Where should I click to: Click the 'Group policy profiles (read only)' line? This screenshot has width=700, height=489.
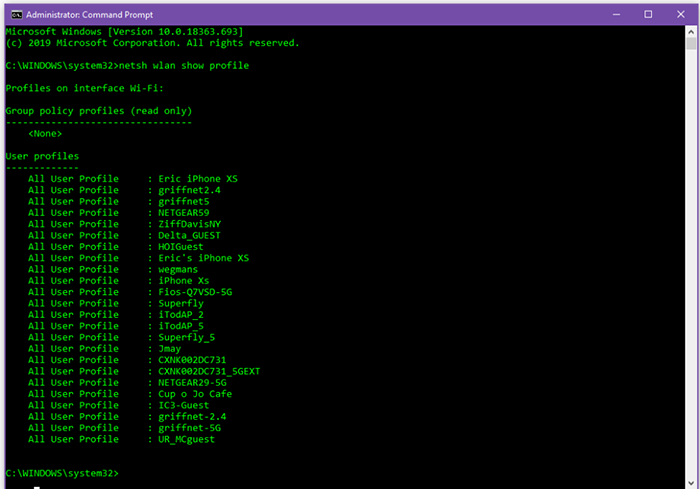[x=98, y=111]
